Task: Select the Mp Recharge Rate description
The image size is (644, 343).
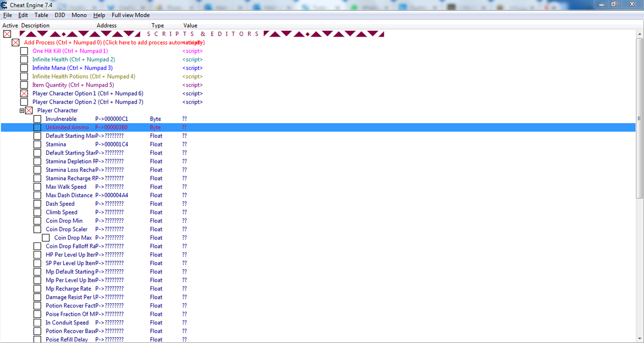Action: coord(68,289)
